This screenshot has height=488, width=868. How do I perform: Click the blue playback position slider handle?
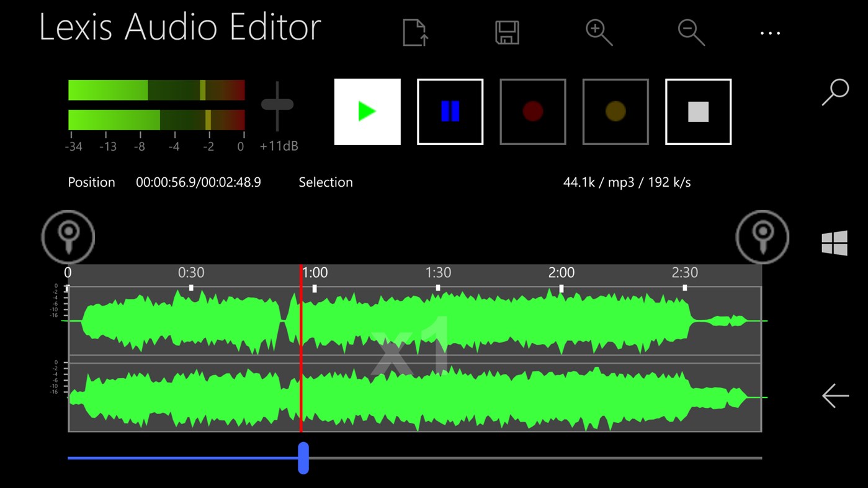coord(303,458)
